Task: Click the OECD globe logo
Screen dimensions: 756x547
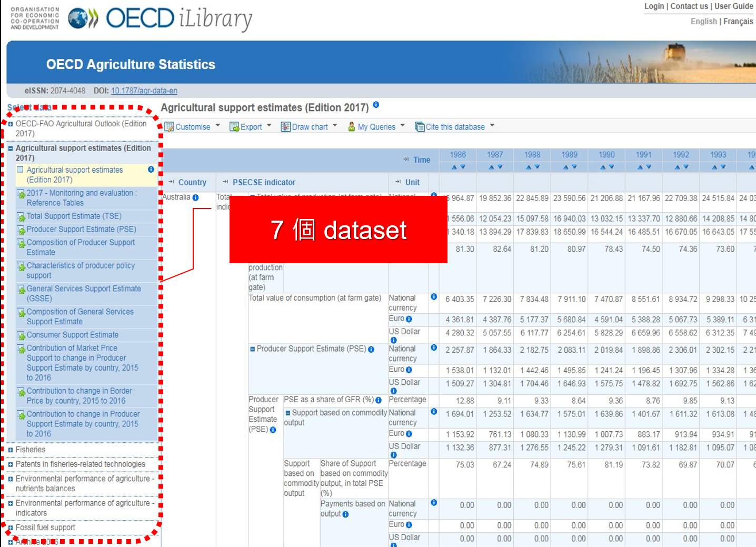Action: pos(82,18)
